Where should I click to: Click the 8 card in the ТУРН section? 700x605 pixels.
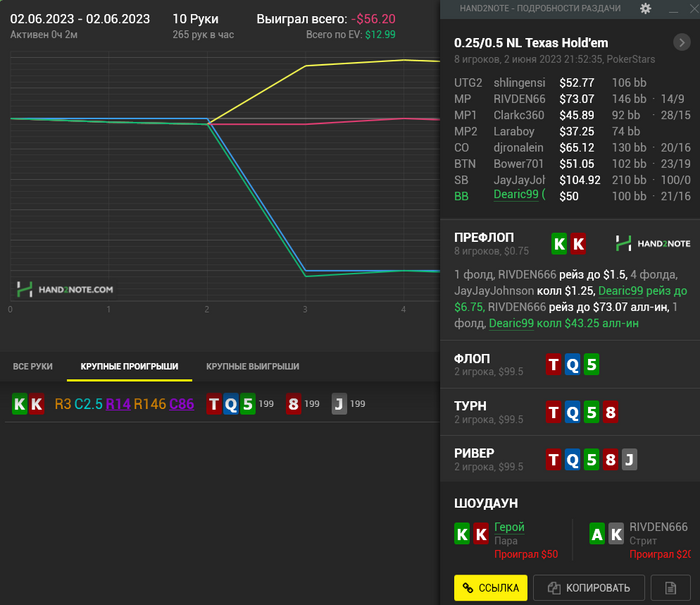[x=610, y=412]
